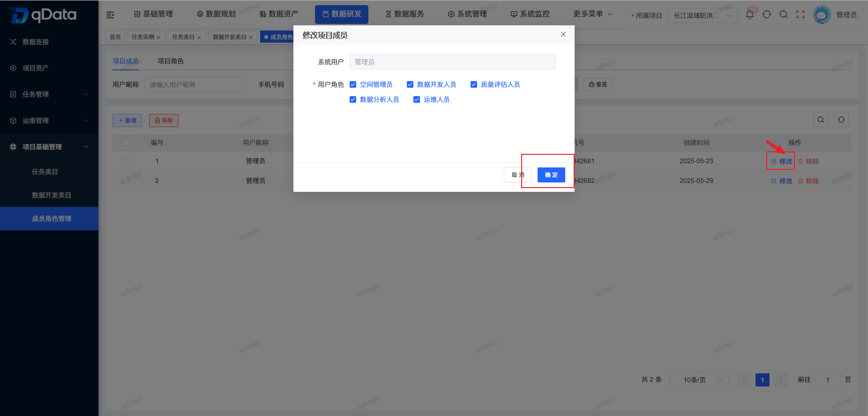Toggle 运维人员 role checkbox
Viewport: 868px width, 416px height.
[x=417, y=99]
